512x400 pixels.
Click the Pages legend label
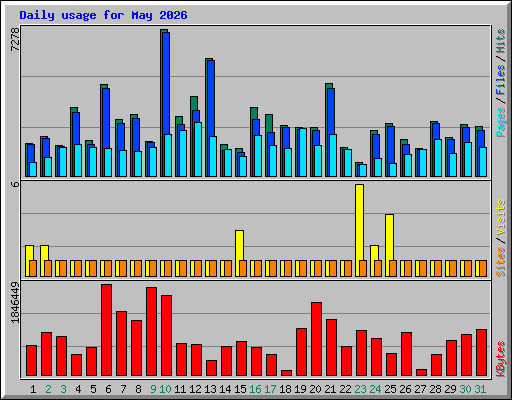(500, 122)
